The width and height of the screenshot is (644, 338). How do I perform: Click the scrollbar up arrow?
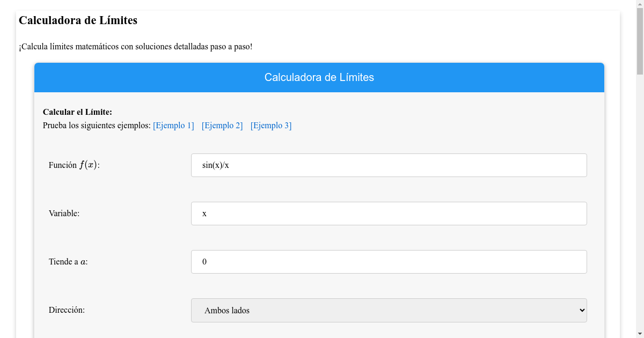[640, 4]
